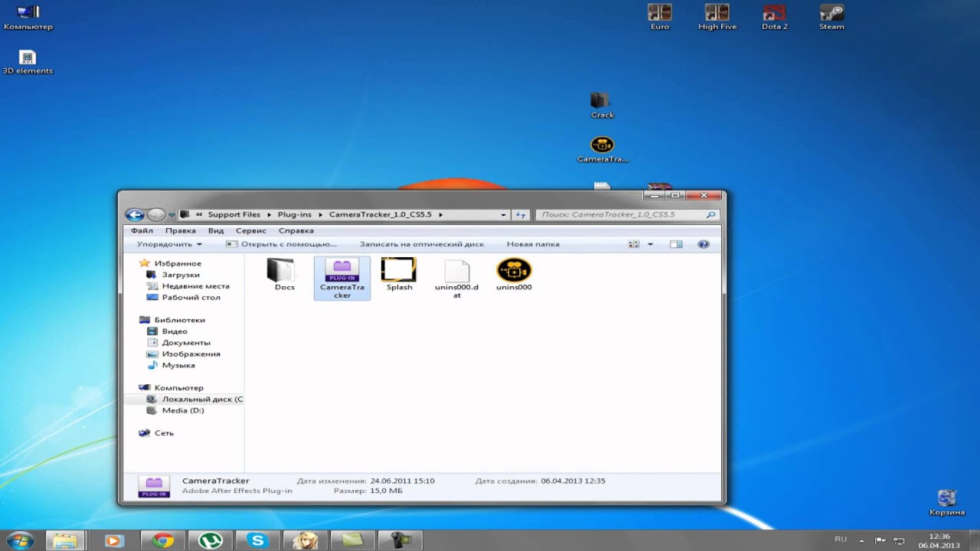Click the Back navigation arrow in Explorer
Viewport: 980px width, 551px height.
(x=135, y=215)
